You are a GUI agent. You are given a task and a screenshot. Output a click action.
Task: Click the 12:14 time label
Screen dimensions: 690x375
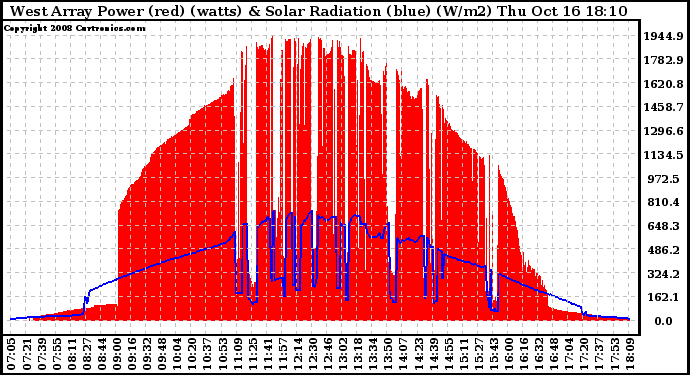click(x=297, y=354)
